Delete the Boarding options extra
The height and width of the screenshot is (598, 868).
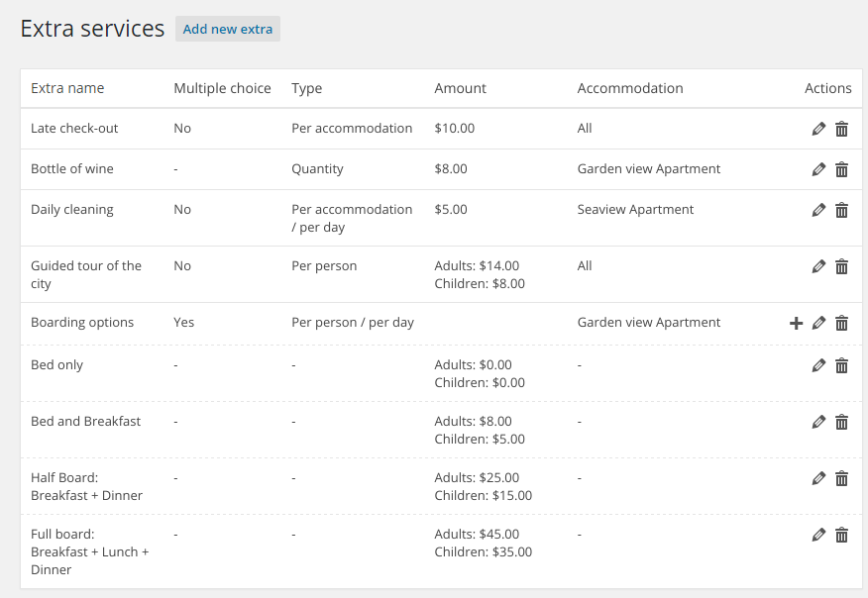841,323
